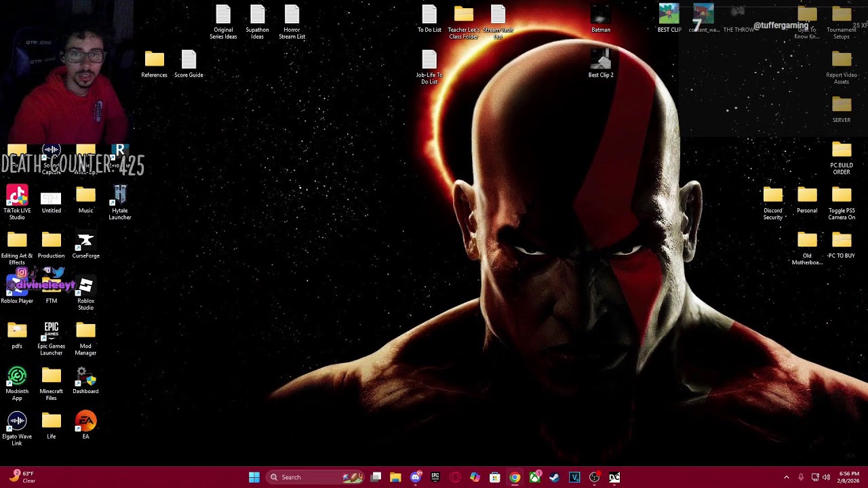Click the microphone tray icon
The width and height of the screenshot is (868, 488).
801,477
